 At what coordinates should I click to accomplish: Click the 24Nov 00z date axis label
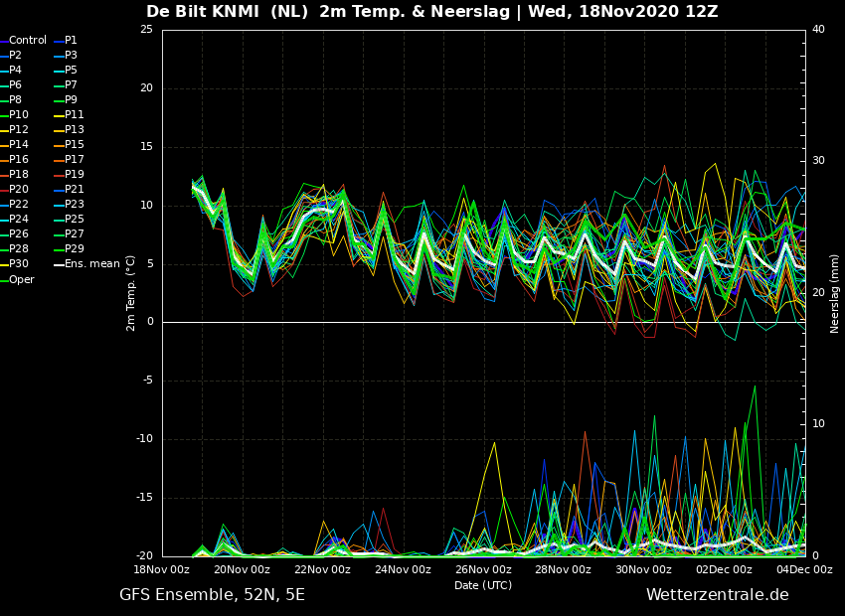click(x=404, y=569)
